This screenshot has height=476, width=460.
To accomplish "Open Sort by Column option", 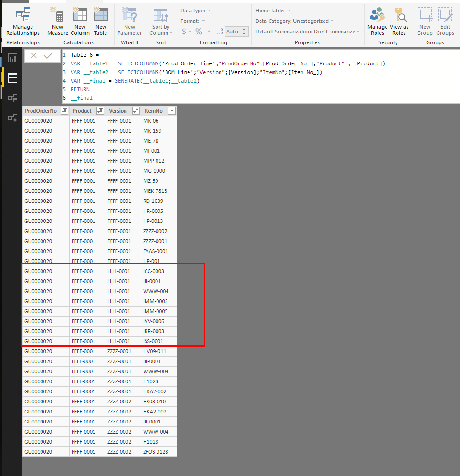I will pyautogui.click(x=160, y=22).
